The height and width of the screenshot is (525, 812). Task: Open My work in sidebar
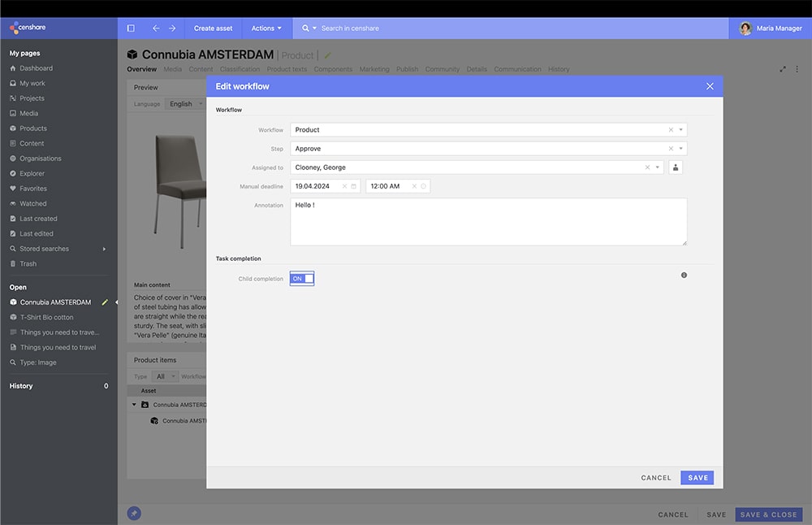[32, 83]
